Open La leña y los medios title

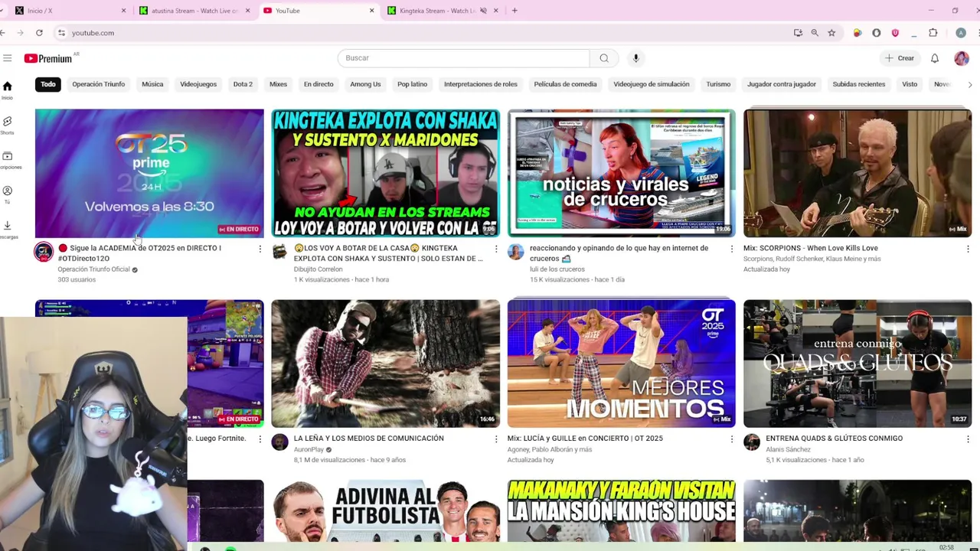point(369,439)
